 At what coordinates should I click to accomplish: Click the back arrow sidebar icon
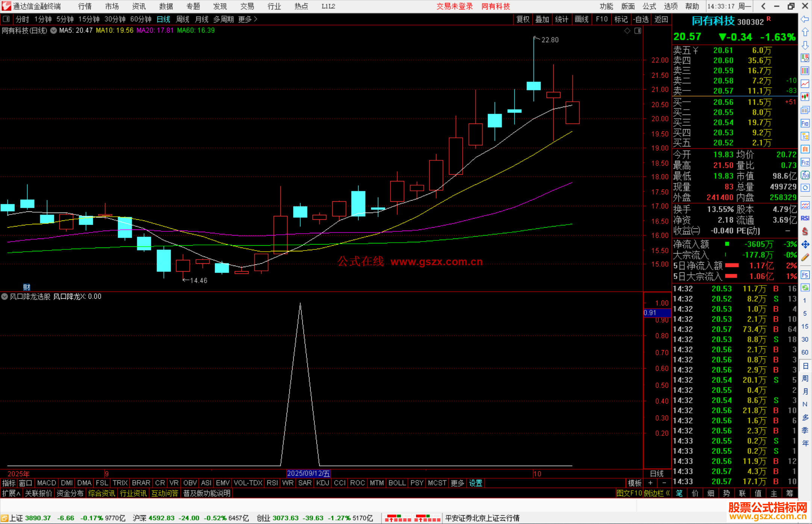[x=805, y=19]
